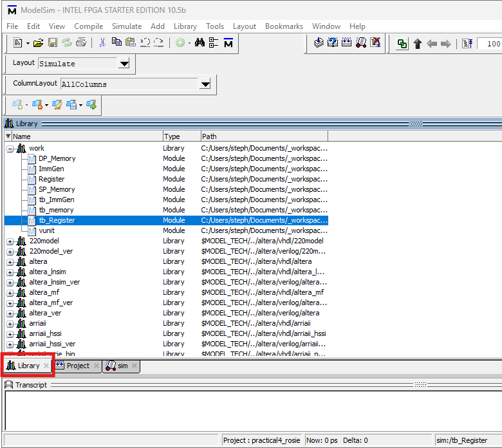Open the Bookmarks menu
Screen dimensions: 502x448
click(284, 26)
